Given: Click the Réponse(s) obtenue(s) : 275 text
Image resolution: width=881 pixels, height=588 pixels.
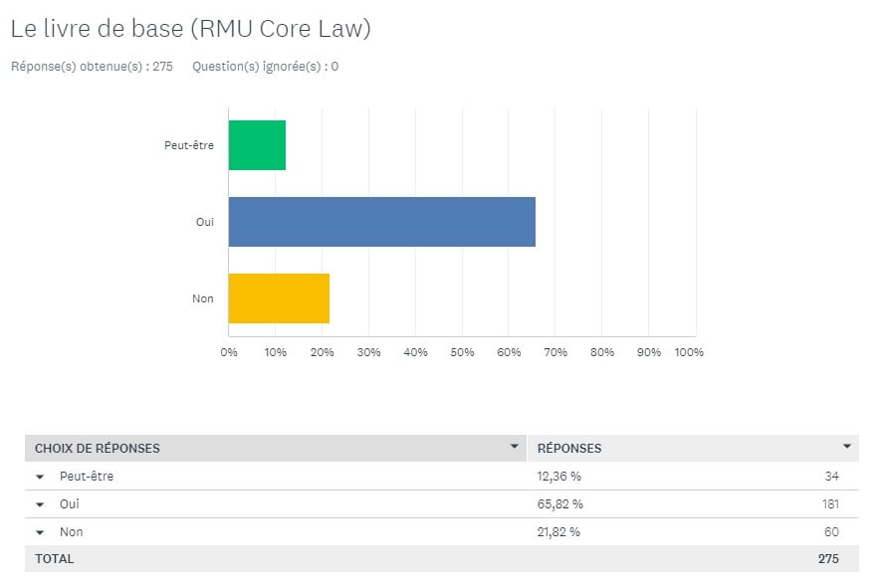Looking at the screenshot, I should [x=92, y=67].
